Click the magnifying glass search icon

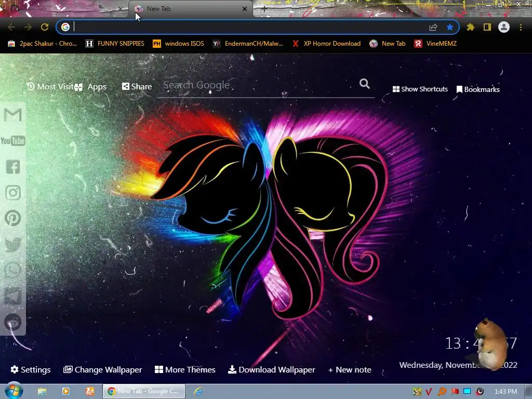click(364, 84)
